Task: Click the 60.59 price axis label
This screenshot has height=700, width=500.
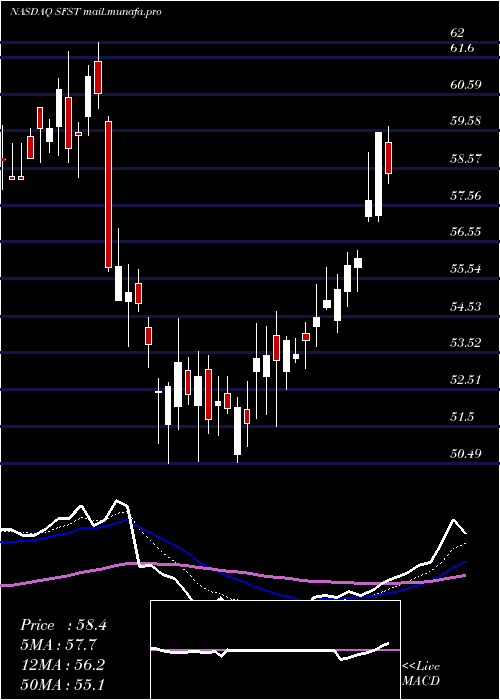Action: click(x=466, y=84)
